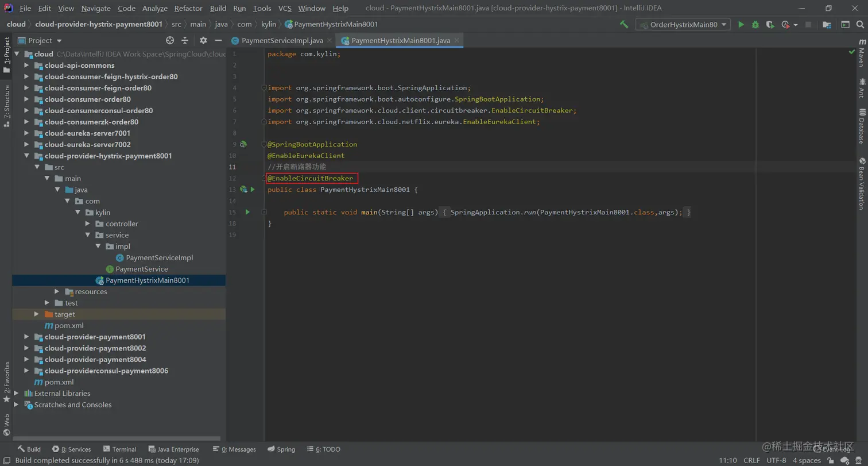868x466 pixels.
Task: Expand the controller package
Action: (88, 224)
